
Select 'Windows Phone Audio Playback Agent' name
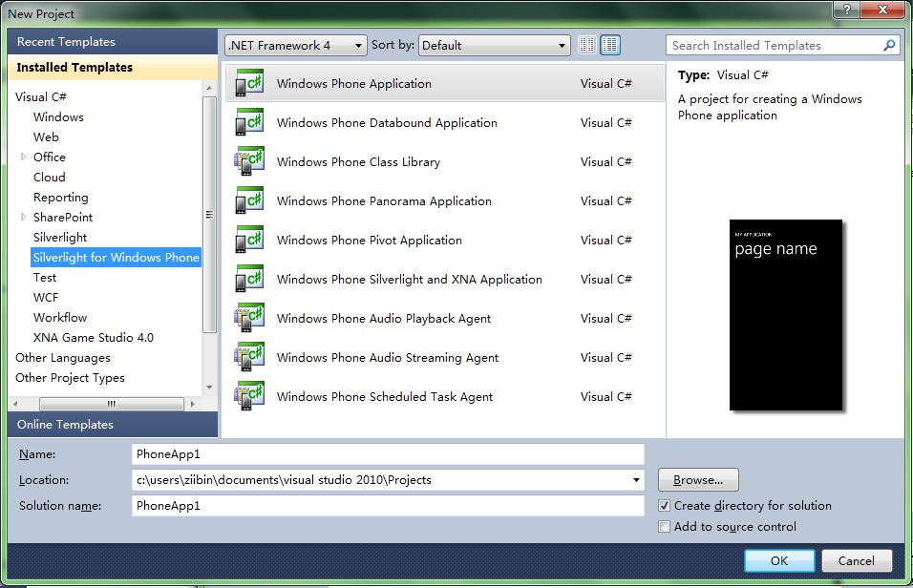point(384,319)
